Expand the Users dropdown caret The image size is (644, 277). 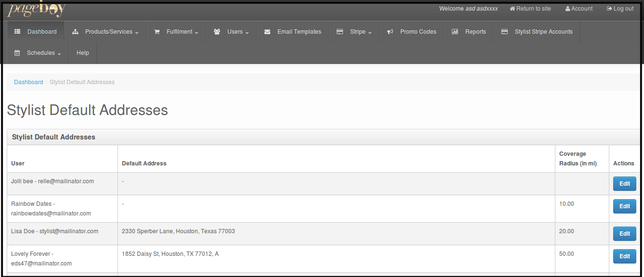click(x=247, y=33)
